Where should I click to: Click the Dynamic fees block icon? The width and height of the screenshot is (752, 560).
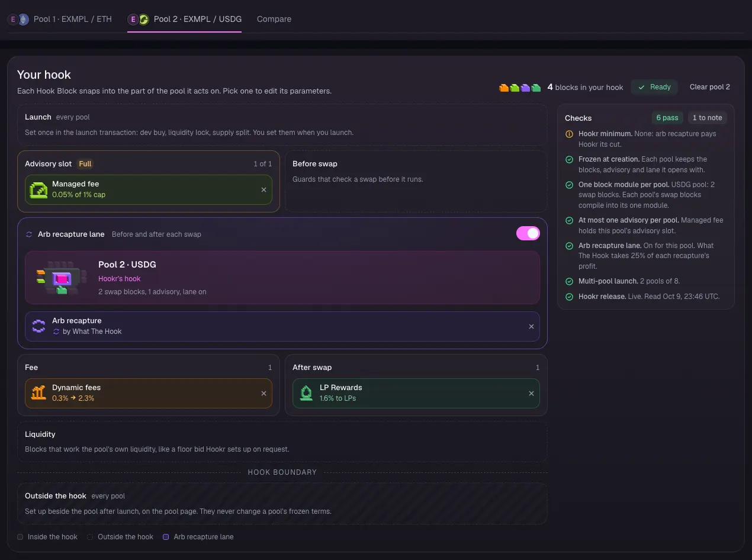[38, 393]
